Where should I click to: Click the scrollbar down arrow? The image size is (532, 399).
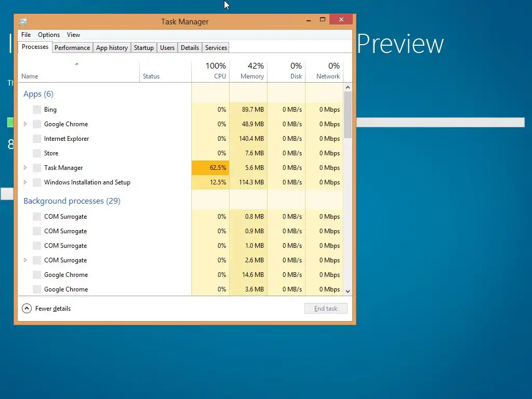click(x=348, y=291)
